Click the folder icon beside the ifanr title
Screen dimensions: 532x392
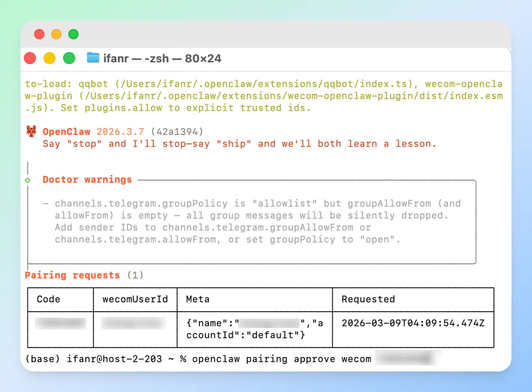coord(93,58)
